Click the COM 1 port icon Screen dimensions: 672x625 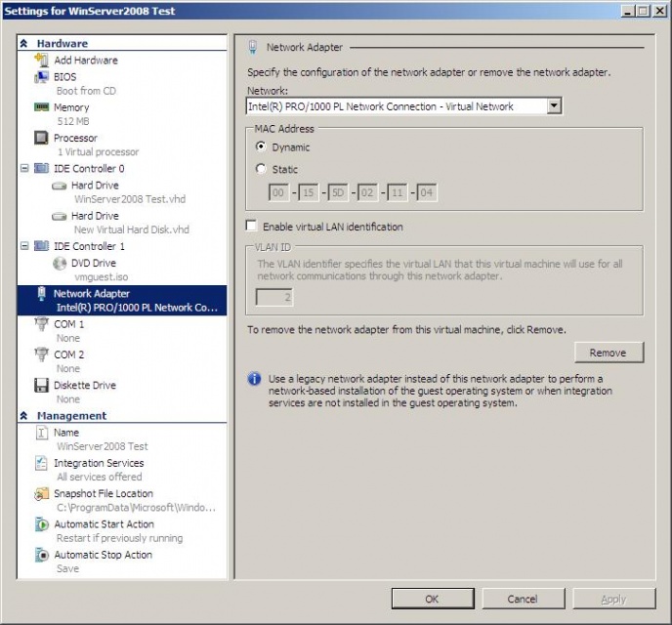click(42, 324)
